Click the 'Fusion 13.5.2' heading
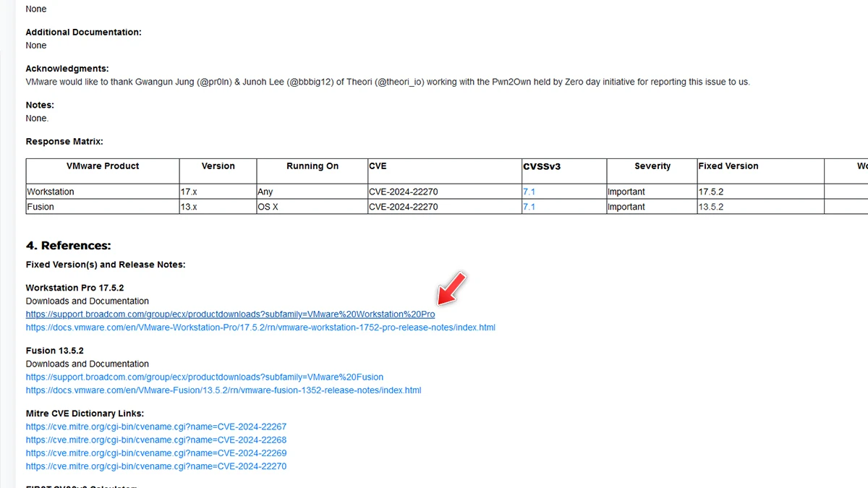Image resolution: width=868 pixels, height=488 pixels. click(x=55, y=351)
